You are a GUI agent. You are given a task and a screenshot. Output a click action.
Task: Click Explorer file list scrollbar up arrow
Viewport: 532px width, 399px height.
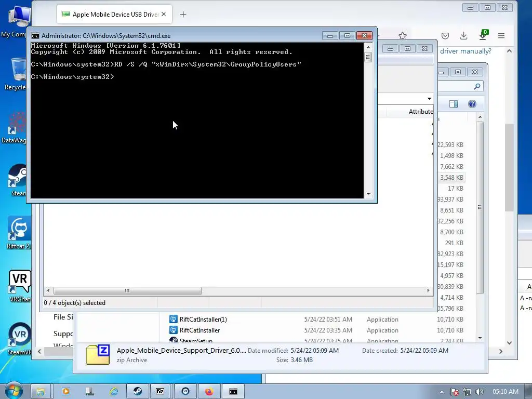(480, 117)
